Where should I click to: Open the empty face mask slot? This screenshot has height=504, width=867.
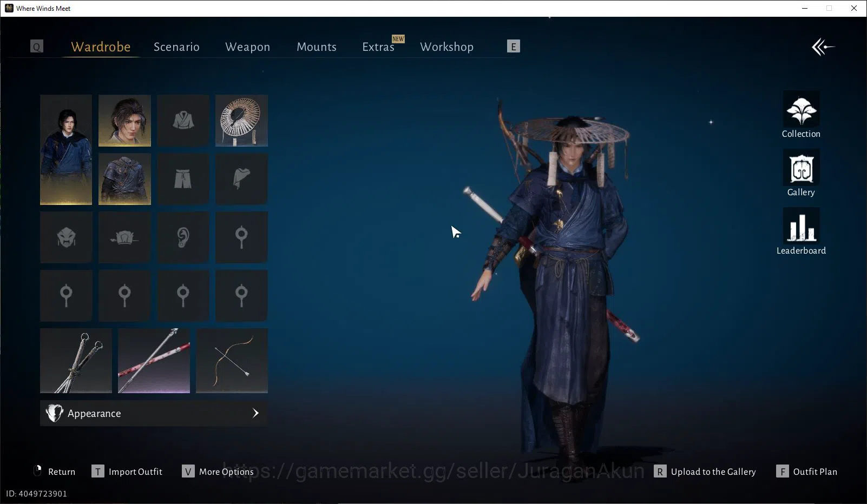66,237
